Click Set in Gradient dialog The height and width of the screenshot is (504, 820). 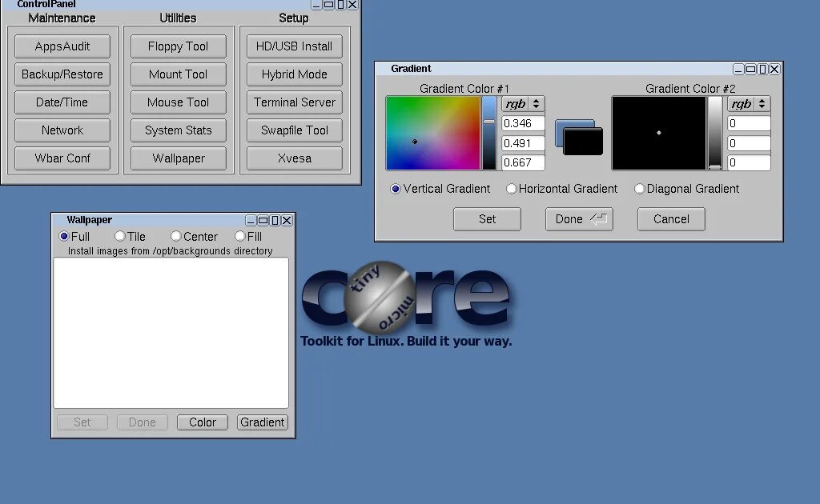click(x=488, y=219)
